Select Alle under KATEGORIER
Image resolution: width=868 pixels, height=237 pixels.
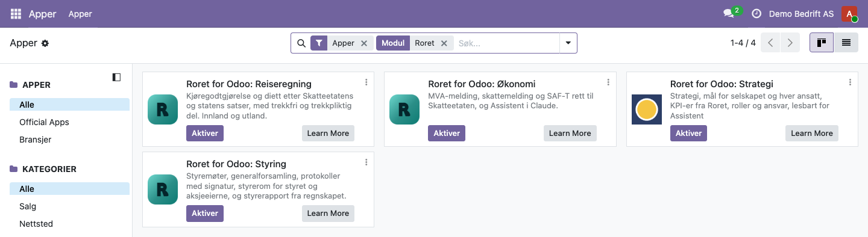pyautogui.click(x=69, y=189)
